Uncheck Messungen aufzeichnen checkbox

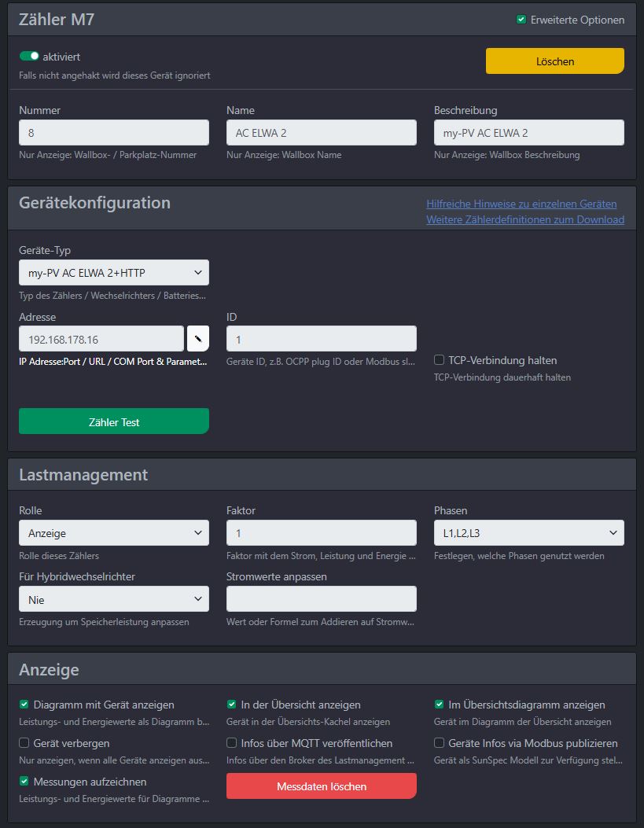[24, 781]
